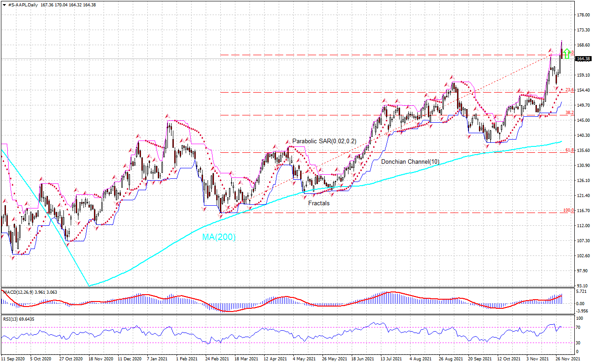Click the 164.38 current price tag
This screenshot has height=364, width=593.
[583, 58]
